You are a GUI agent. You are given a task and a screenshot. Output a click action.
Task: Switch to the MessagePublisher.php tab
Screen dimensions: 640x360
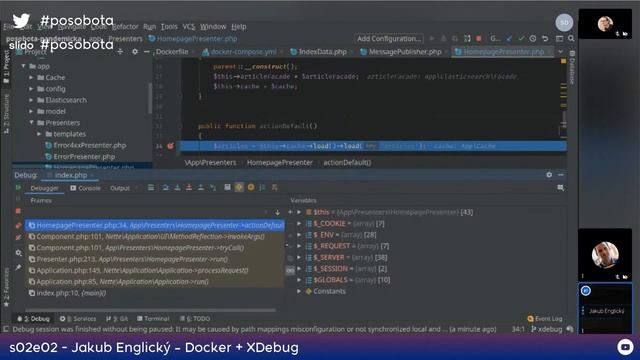click(x=405, y=52)
